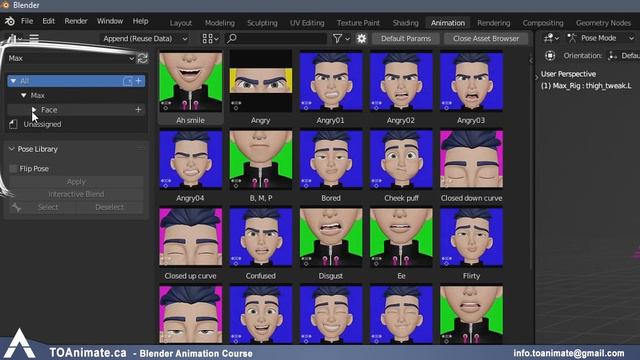The width and height of the screenshot is (640, 360).
Task: Select the Bored pose thumbnail
Action: tap(331, 160)
